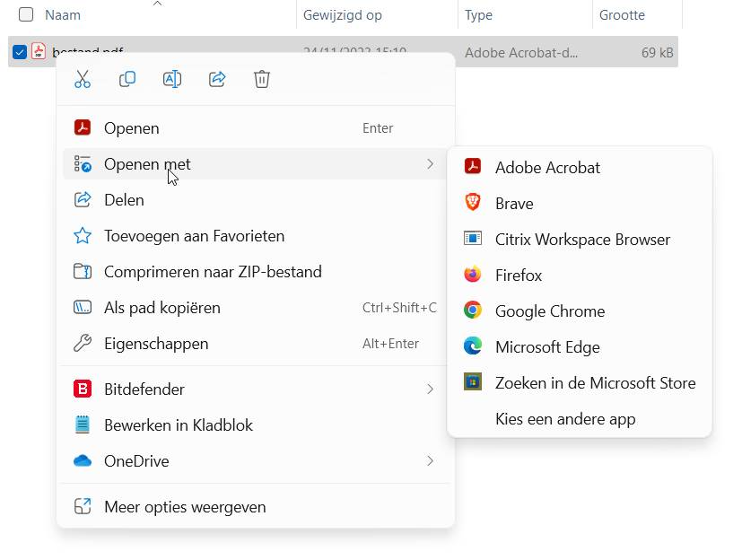Click the Rename icon in context menu

171,79
